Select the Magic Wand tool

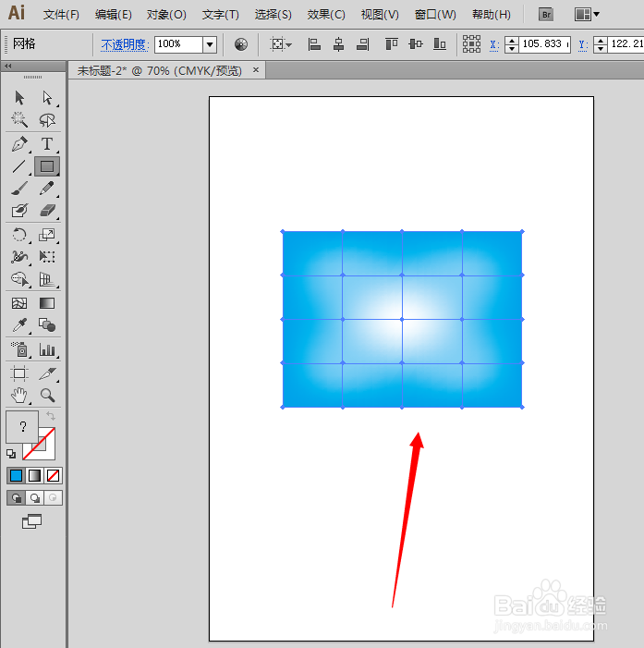pos(19,120)
